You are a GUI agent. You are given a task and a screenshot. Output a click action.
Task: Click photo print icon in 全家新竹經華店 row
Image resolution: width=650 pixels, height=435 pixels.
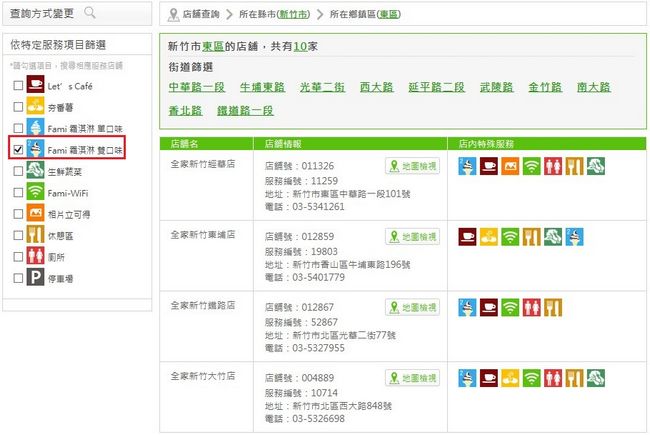[510, 166]
